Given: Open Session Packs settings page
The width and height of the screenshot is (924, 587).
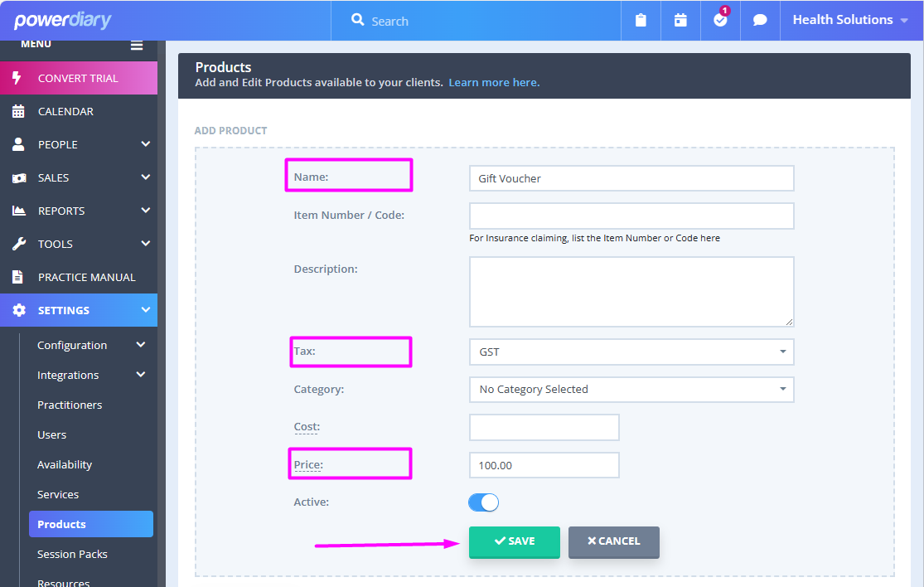Looking at the screenshot, I should coord(72,554).
